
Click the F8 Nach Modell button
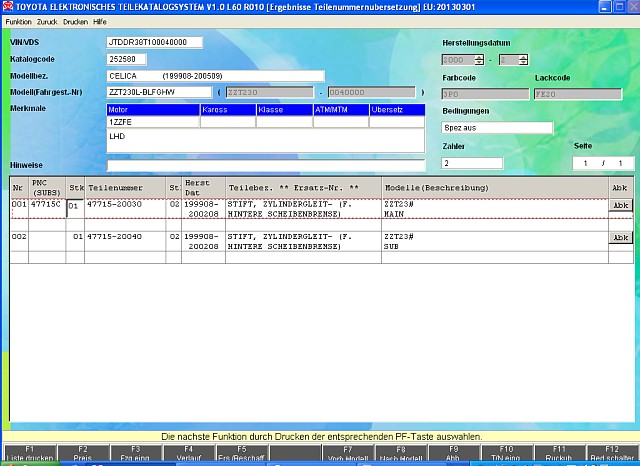(x=401, y=453)
